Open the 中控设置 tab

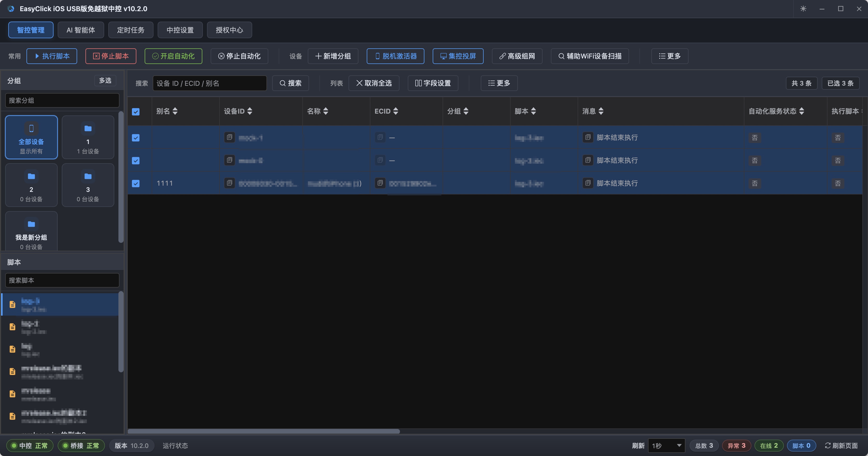(180, 30)
